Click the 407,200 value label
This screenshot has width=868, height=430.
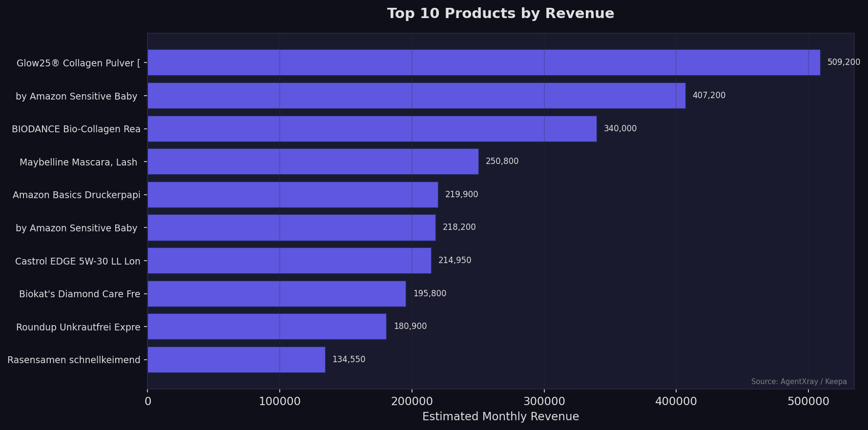pyautogui.click(x=709, y=96)
